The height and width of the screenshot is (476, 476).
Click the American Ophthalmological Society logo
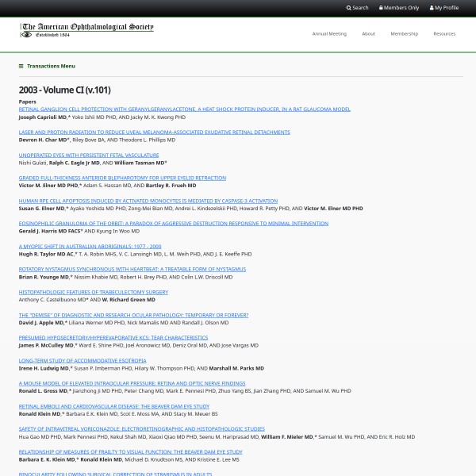pos(86,30)
